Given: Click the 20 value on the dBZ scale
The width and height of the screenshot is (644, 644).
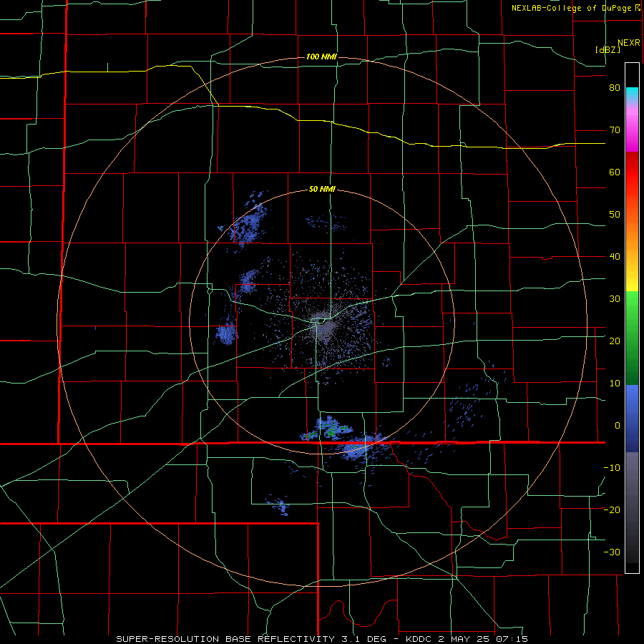Looking at the screenshot, I should (x=615, y=341).
